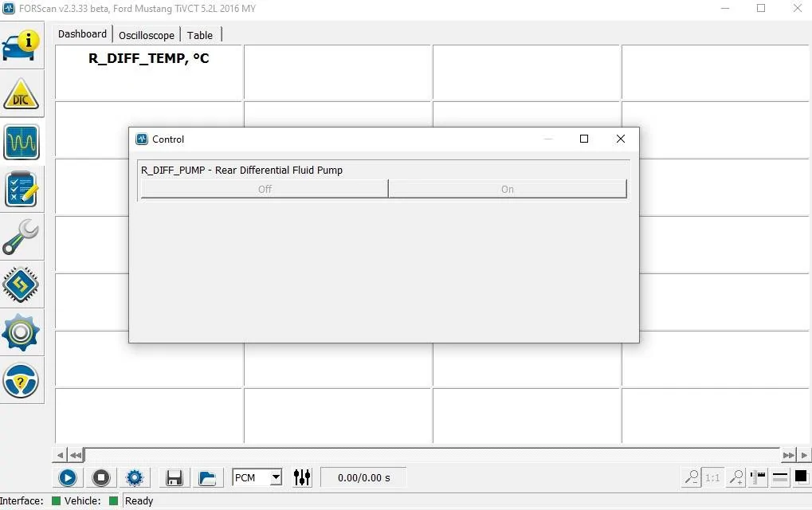Click the Interface green status indicator
Viewport: 812px width, 510px height.
[x=56, y=500]
